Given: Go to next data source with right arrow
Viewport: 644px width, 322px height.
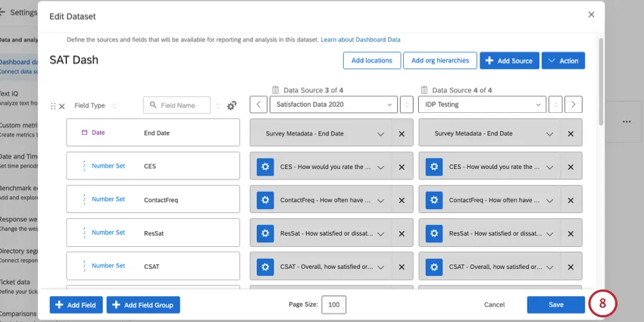Looking at the screenshot, I should pyautogui.click(x=574, y=105).
